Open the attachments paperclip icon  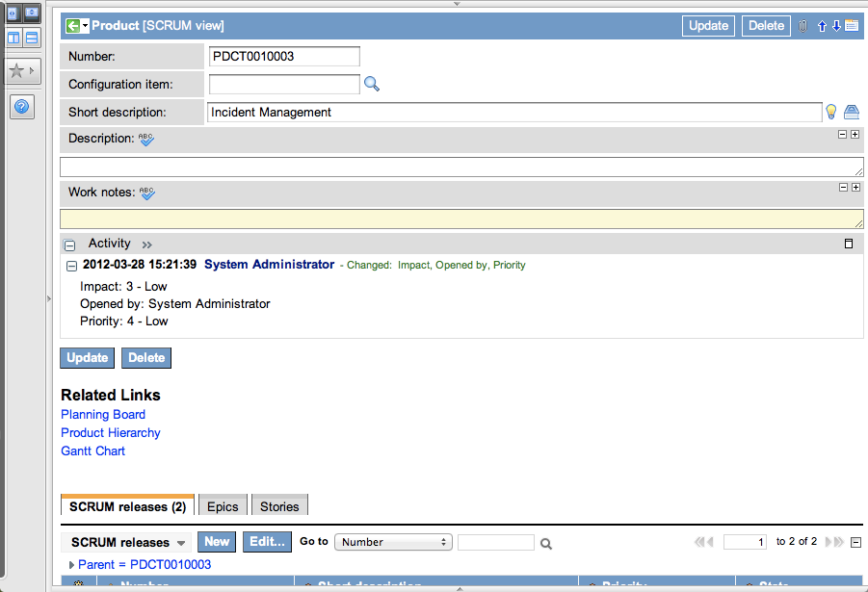point(802,26)
